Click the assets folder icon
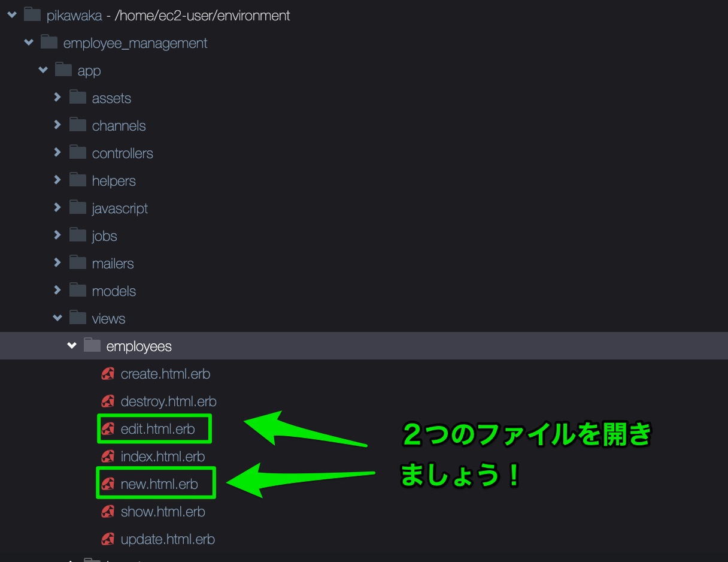Image resolution: width=728 pixels, height=562 pixels. click(x=78, y=98)
